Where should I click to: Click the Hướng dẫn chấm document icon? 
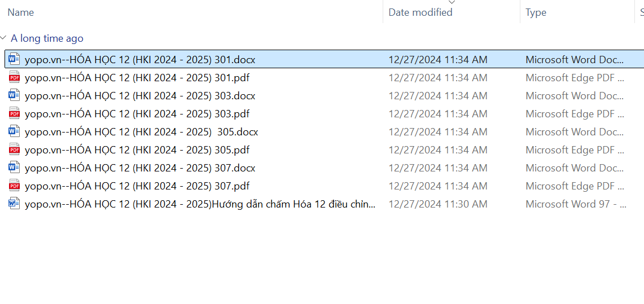tap(14, 204)
